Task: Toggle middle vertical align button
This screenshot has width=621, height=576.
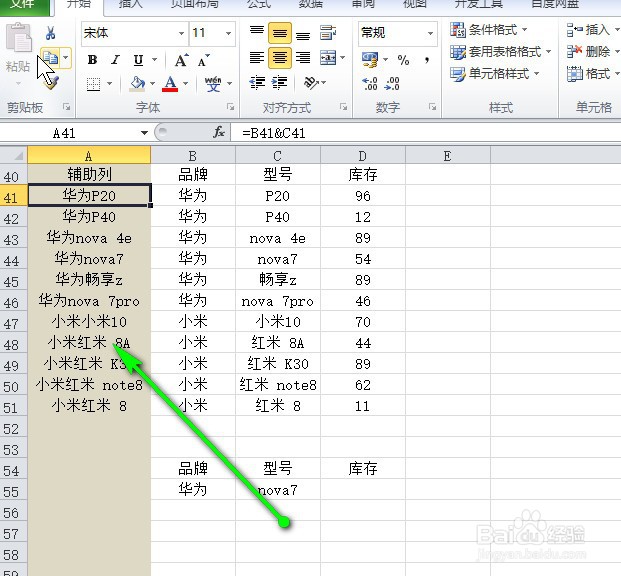Action: tap(280, 33)
